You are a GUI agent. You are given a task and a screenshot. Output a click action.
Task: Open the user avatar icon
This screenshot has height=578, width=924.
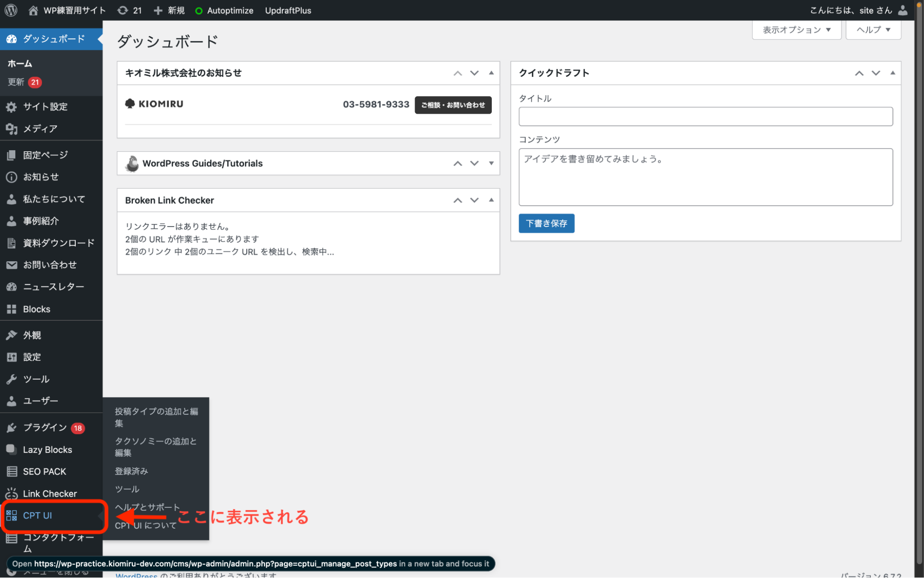(x=902, y=10)
